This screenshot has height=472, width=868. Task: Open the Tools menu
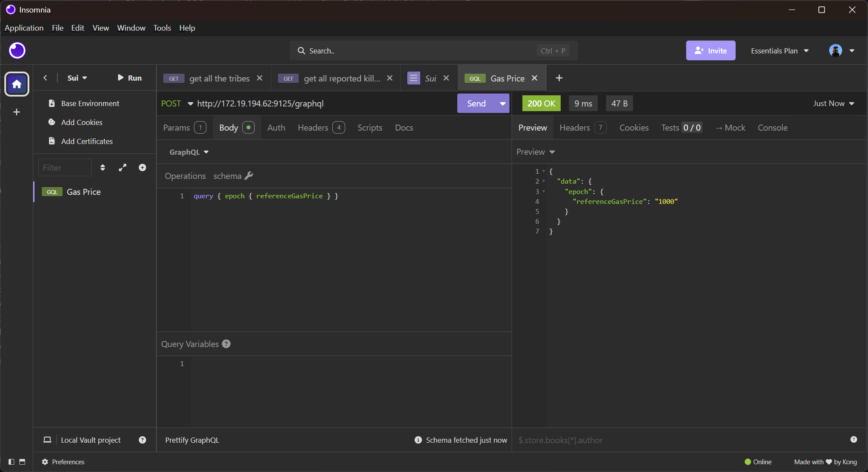(162, 28)
